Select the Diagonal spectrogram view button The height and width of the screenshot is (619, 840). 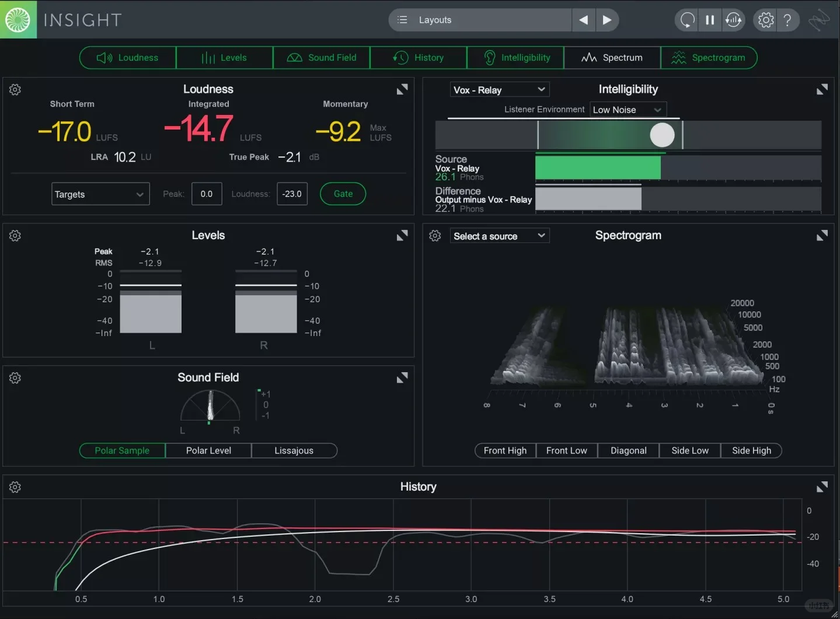click(628, 450)
